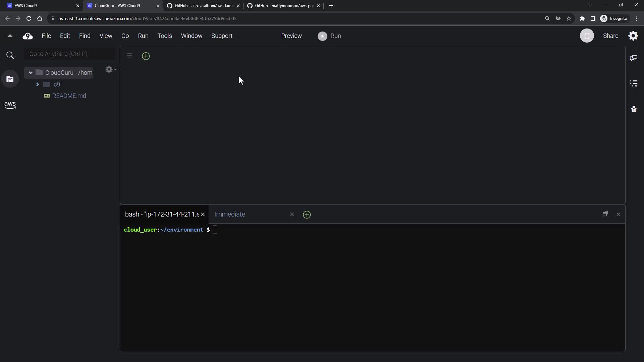Click the Cloud9 cloud logo icon

tap(28, 36)
